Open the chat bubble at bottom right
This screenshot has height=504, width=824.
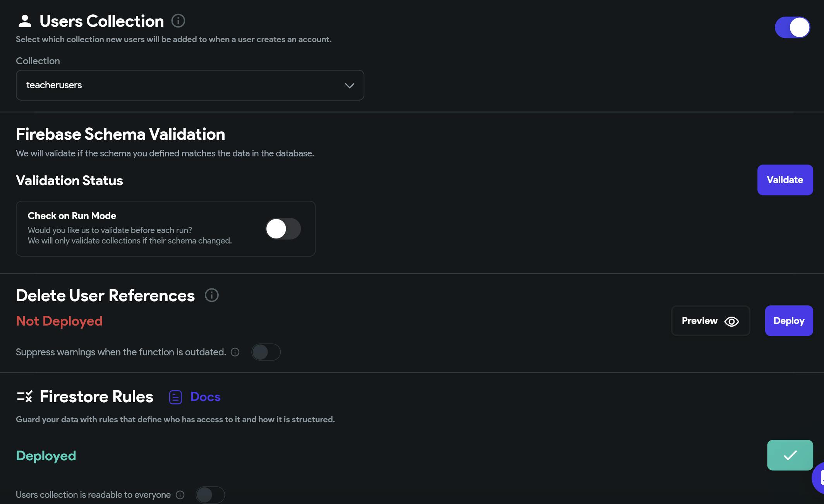tap(819, 478)
